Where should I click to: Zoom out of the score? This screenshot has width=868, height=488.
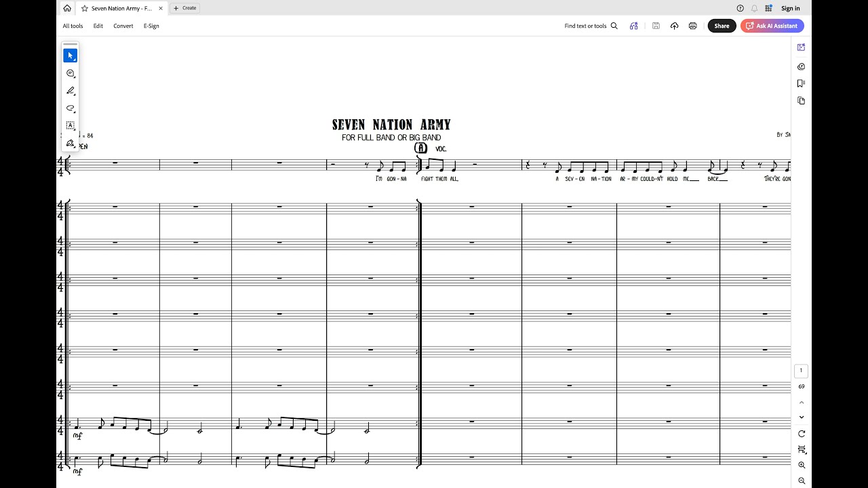click(x=802, y=481)
